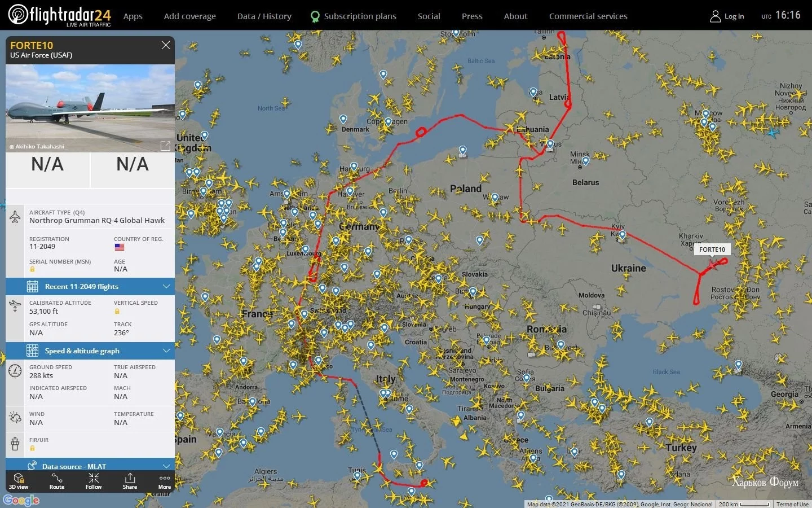Click the user account icon
The width and height of the screenshot is (812, 508).
click(715, 16)
